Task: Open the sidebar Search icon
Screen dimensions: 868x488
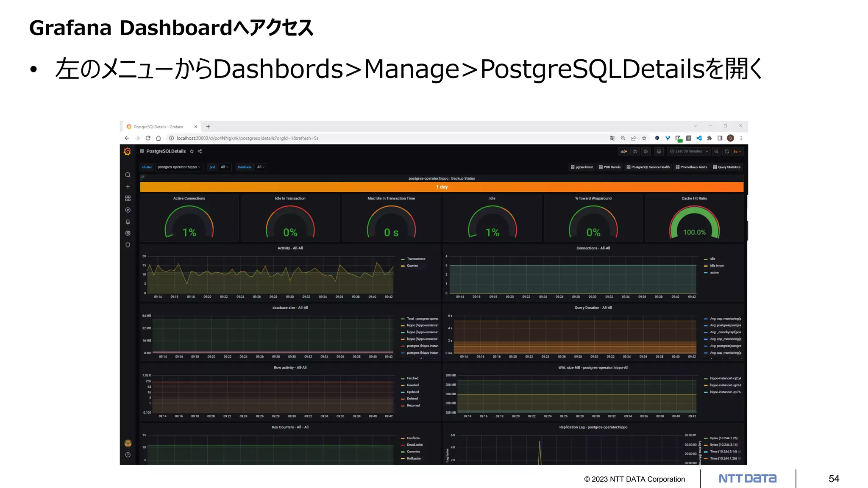Action: (128, 175)
